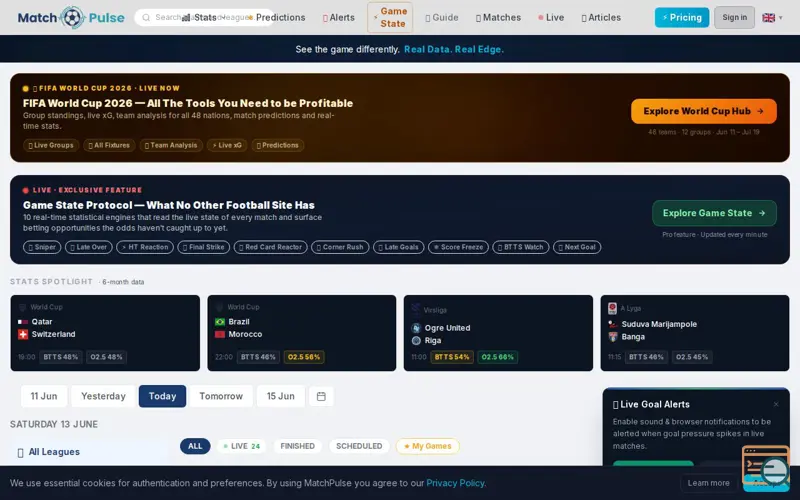This screenshot has height=500, width=800.
Task: Open the Qatar vs Switzerland spotlight card
Action: click(x=105, y=333)
